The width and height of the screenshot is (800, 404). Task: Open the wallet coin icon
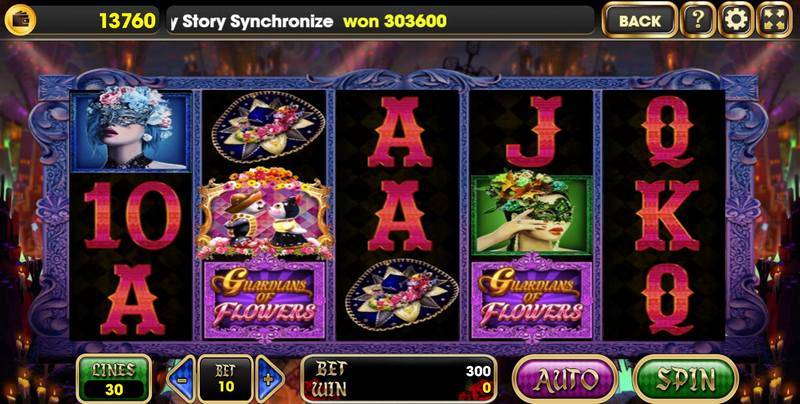20,20
